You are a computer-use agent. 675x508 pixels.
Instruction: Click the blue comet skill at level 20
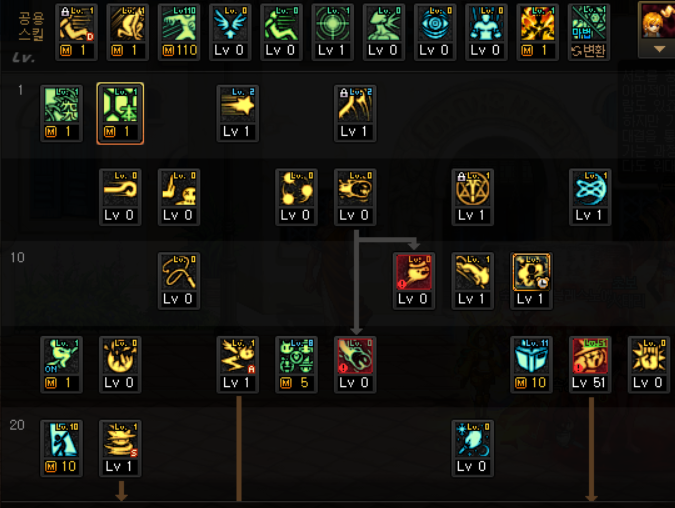473,448
